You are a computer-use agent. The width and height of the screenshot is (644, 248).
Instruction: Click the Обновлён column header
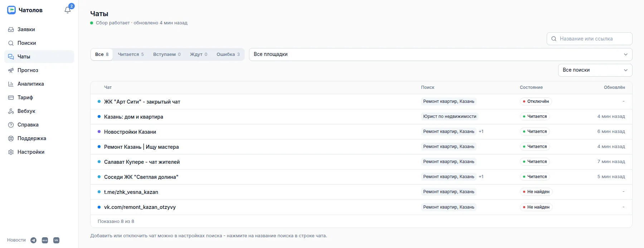pos(614,87)
